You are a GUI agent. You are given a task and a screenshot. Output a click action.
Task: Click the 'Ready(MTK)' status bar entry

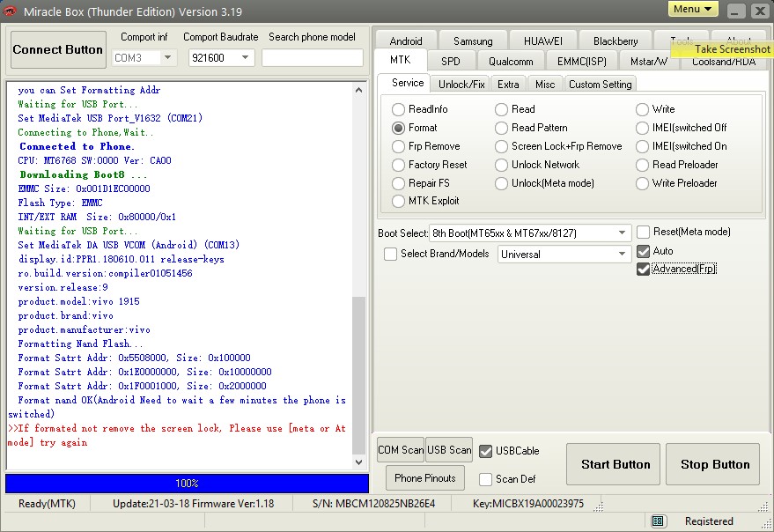tap(47, 503)
